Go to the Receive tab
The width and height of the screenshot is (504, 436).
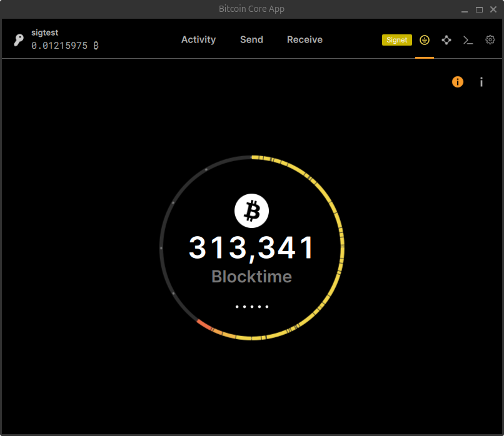(305, 39)
